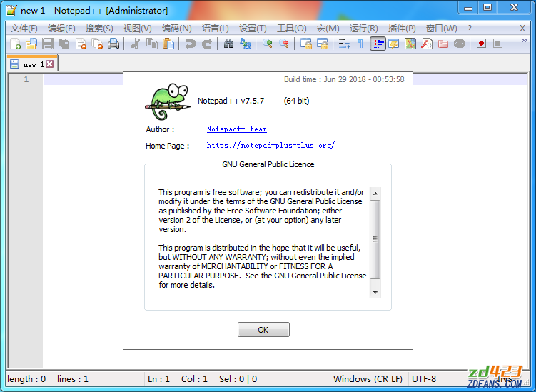This screenshot has width=536, height=392.
Task: Close the current file toolbar icon
Action: [x=81, y=44]
